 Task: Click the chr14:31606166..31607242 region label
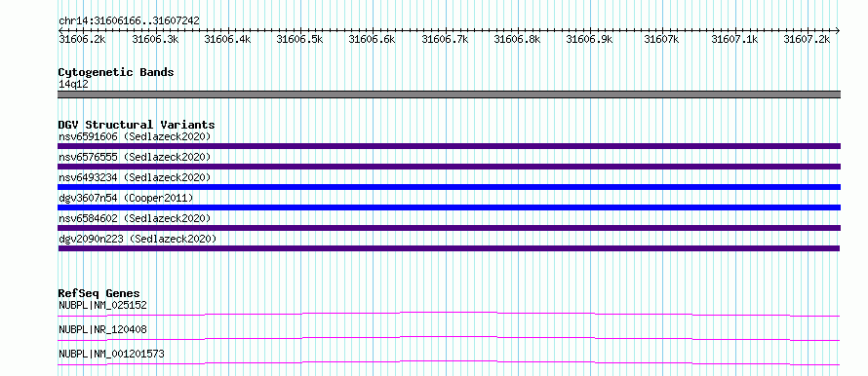pyautogui.click(x=129, y=20)
